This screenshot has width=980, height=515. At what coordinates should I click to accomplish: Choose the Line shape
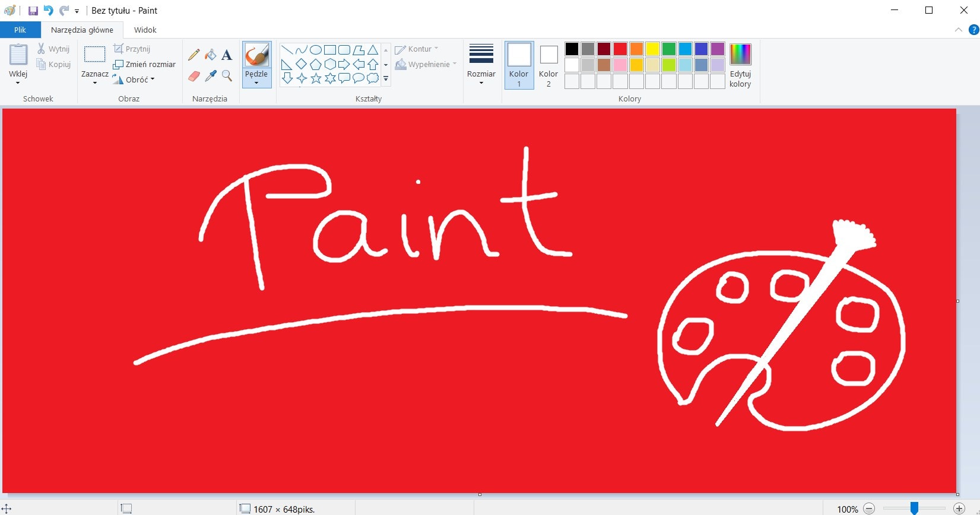[287, 50]
